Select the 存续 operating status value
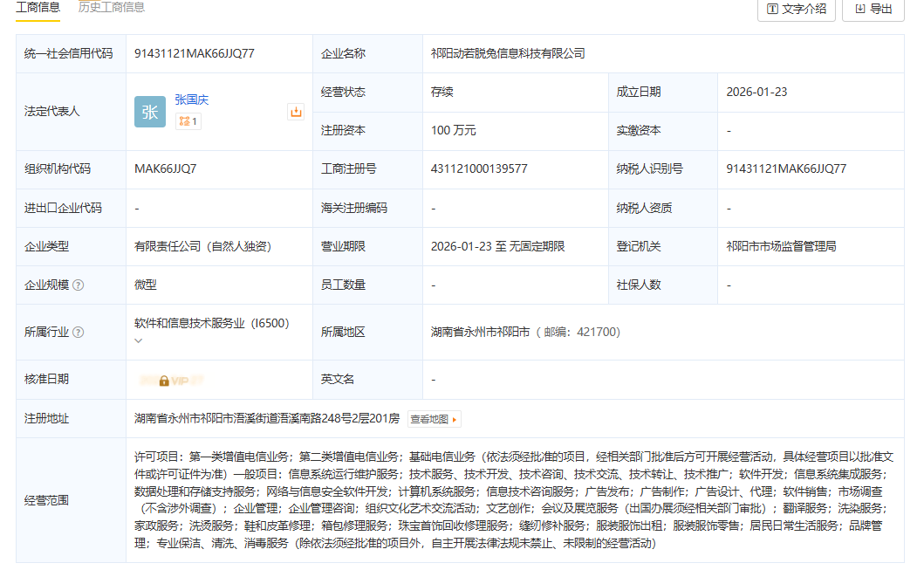 pyautogui.click(x=442, y=92)
